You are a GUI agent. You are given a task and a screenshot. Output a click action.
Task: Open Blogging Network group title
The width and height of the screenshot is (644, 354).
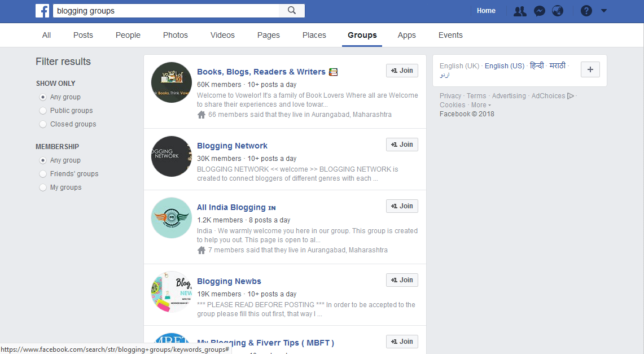[232, 146]
